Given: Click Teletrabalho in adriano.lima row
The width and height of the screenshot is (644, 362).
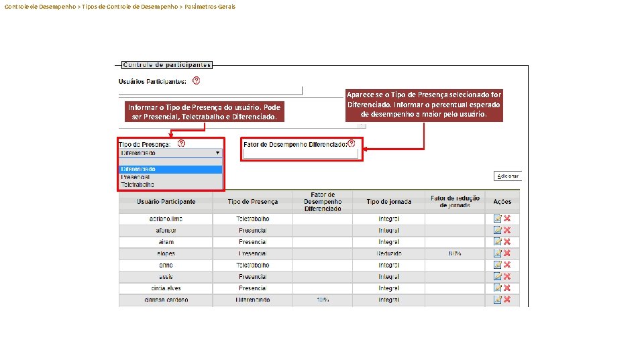Looking at the screenshot, I should [253, 219].
